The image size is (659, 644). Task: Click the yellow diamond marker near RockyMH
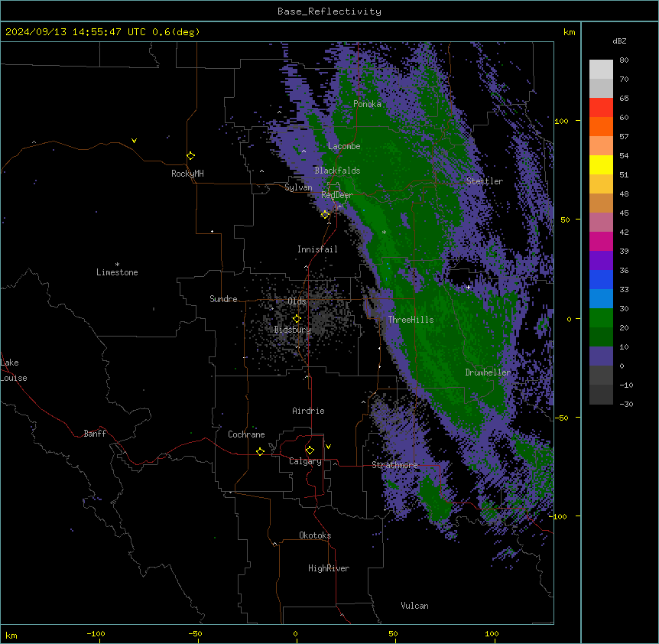point(191,156)
